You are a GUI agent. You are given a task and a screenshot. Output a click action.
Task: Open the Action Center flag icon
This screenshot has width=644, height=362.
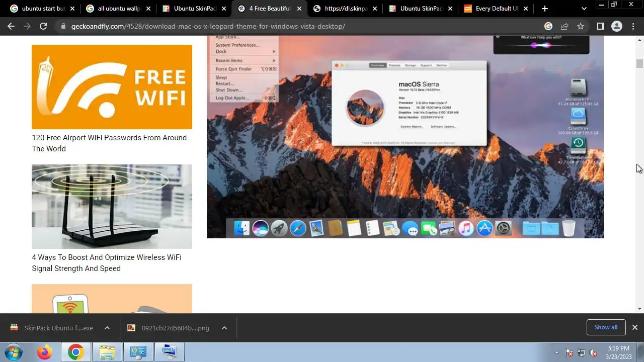click(x=569, y=352)
